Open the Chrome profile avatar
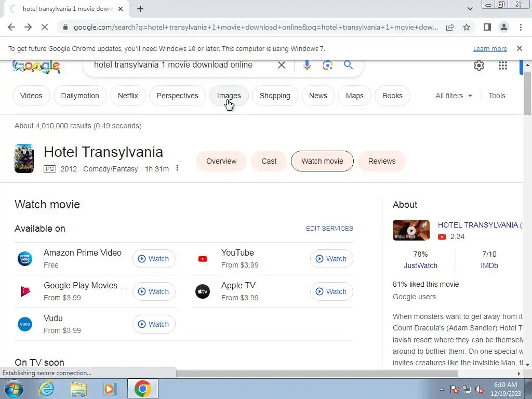 click(504, 27)
